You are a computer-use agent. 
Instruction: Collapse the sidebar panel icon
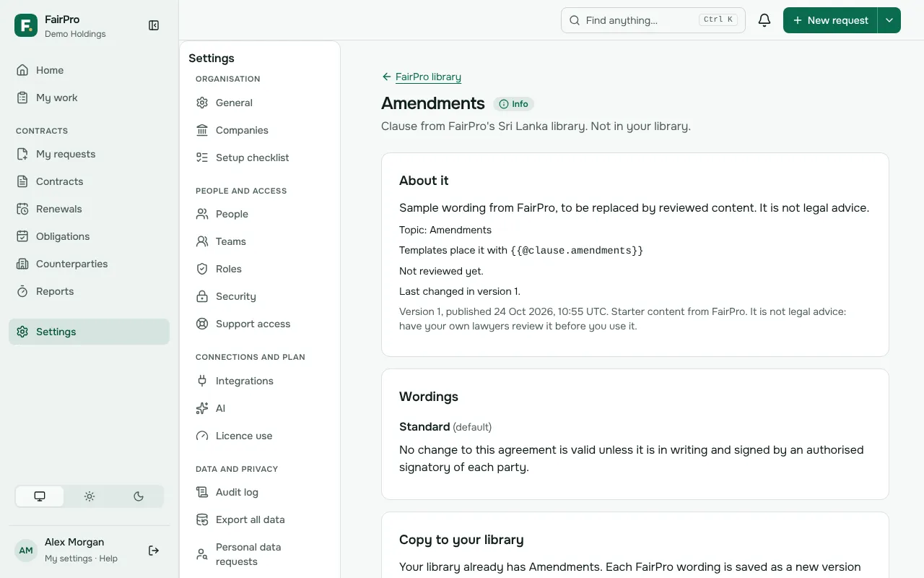[154, 25]
